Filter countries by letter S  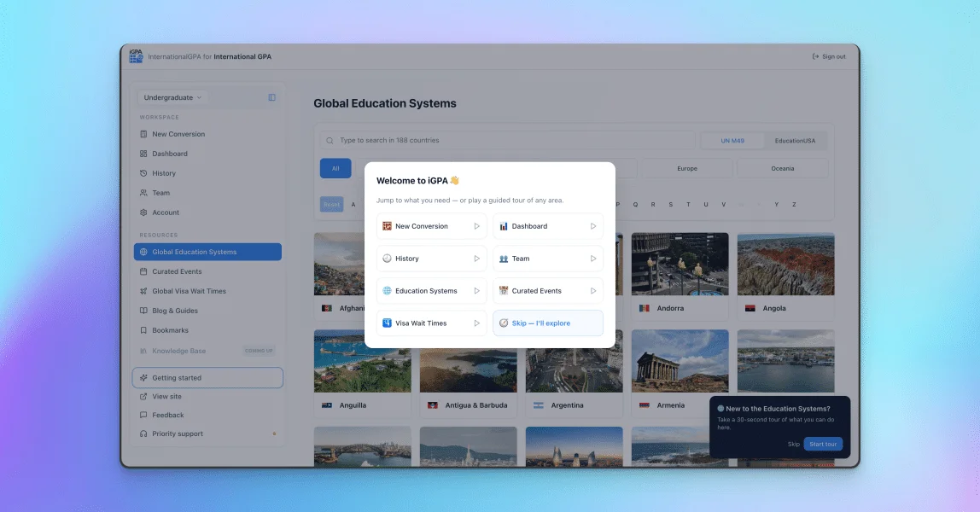671,204
